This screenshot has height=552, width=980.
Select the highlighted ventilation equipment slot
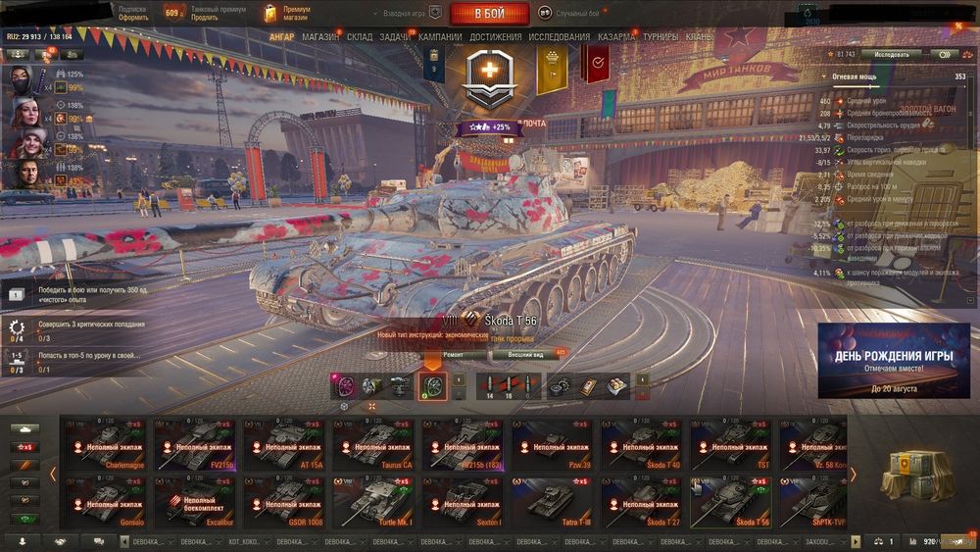(x=432, y=386)
